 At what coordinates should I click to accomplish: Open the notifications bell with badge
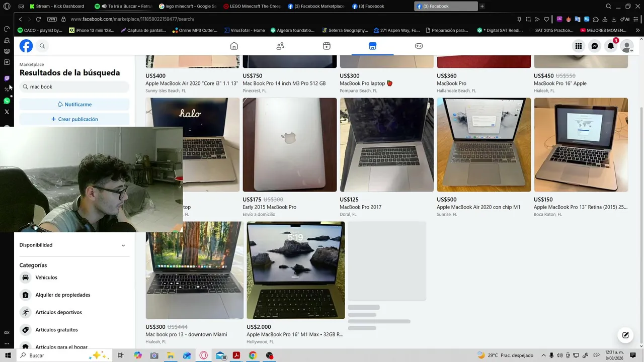[x=611, y=46]
